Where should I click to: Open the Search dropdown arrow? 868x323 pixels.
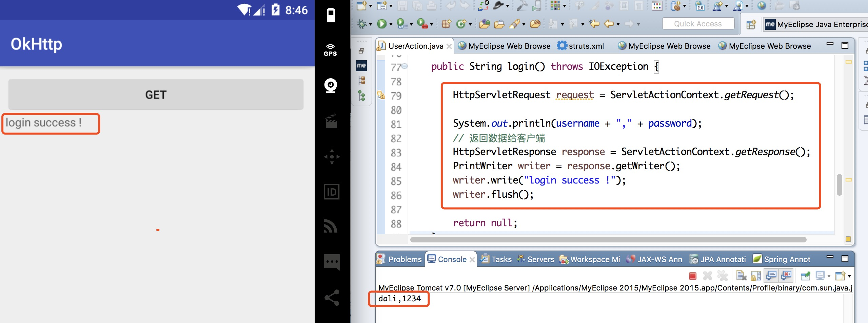[x=524, y=24]
